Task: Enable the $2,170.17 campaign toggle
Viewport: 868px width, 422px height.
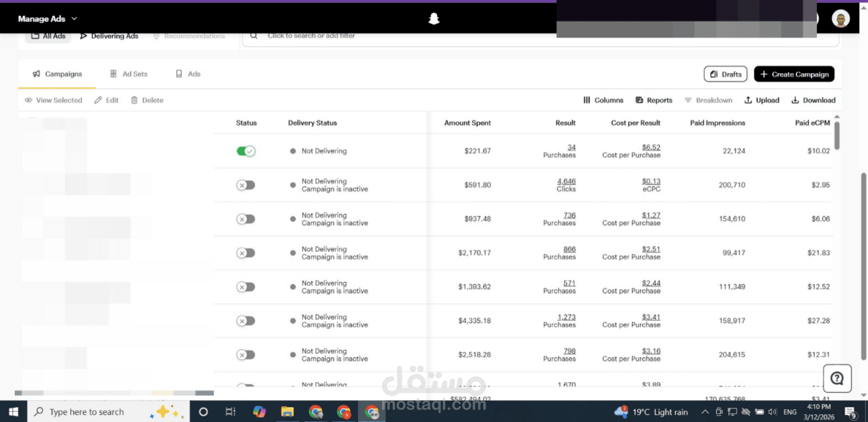Action: click(246, 253)
